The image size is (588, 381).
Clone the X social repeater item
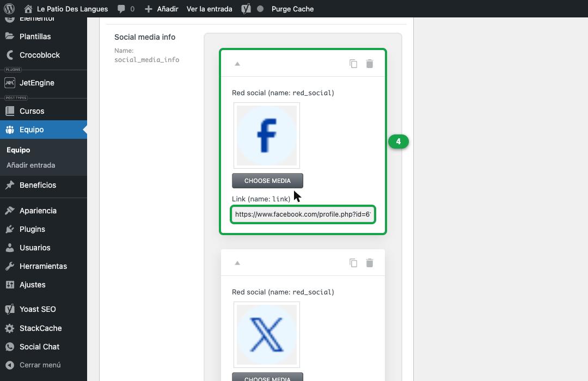click(x=353, y=263)
